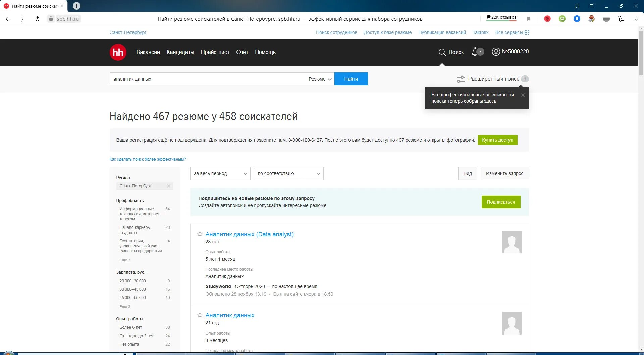This screenshot has height=355, width=644.
Task: Filter experience От 1 года до 3 лет
Action: coord(137,336)
